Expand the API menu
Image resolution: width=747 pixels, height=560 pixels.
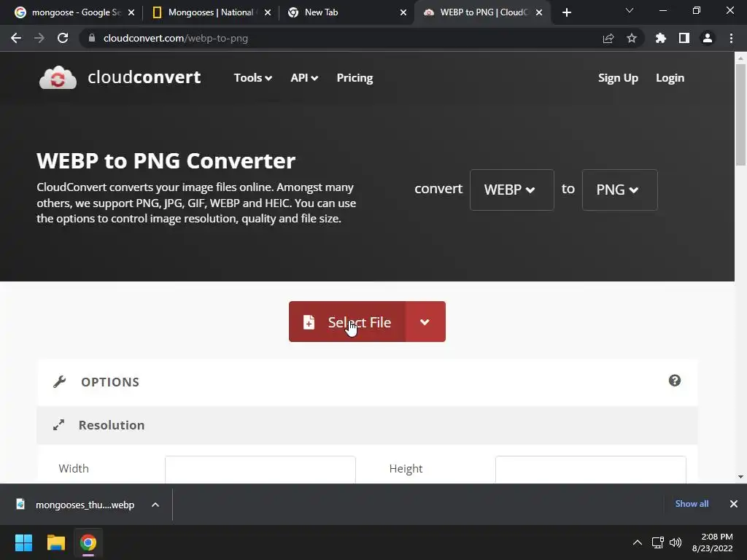point(304,77)
